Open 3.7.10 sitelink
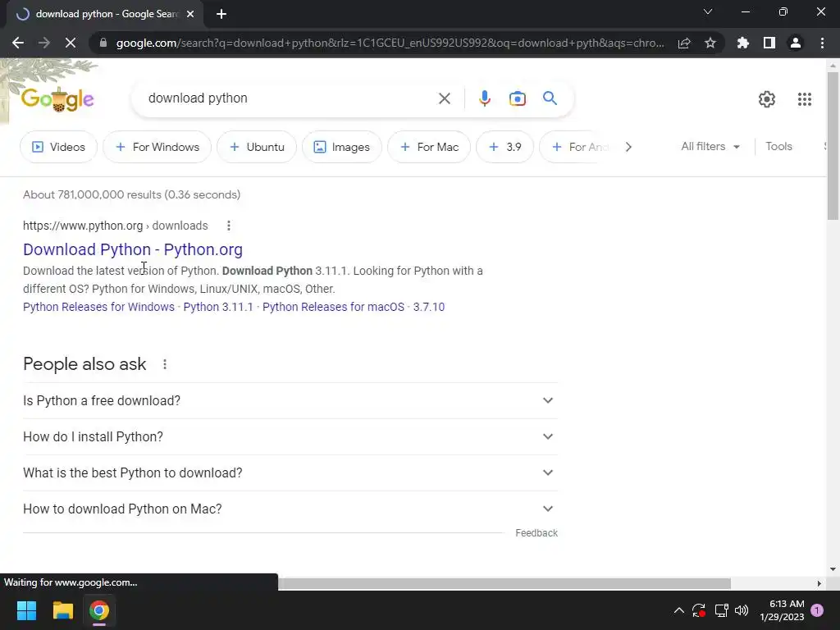Image resolution: width=840 pixels, height=630 pixels. coord(428,307)
